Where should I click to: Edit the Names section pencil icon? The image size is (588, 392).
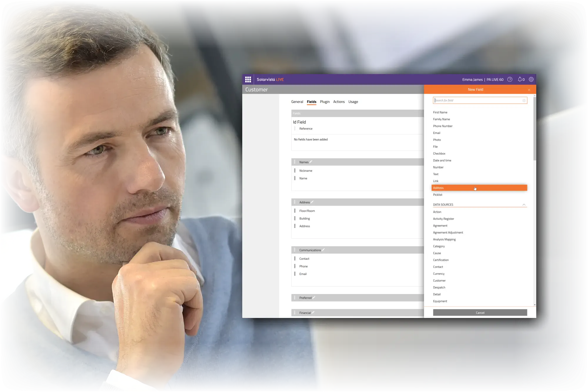coord(311,162)
